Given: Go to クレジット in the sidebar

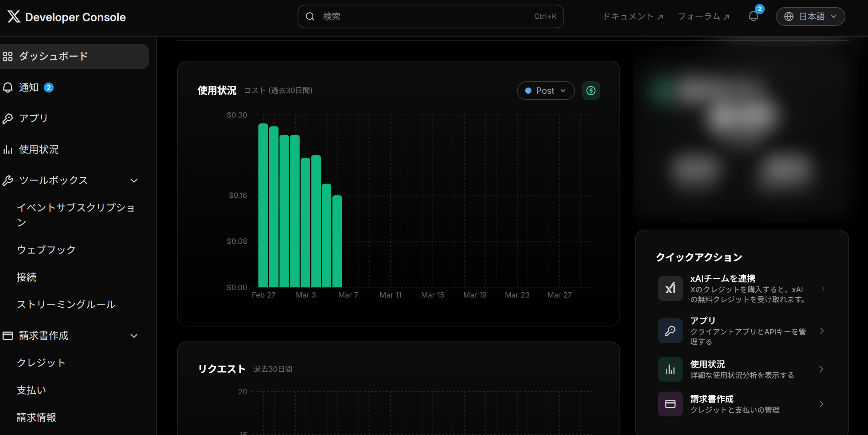Looking at the screenshot, I should click(41, 362).
